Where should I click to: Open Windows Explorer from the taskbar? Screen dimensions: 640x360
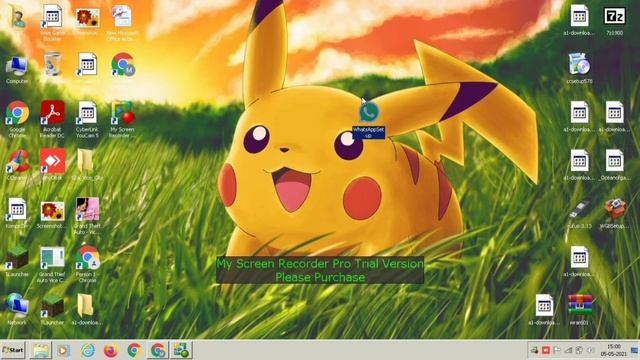[40, 350]
